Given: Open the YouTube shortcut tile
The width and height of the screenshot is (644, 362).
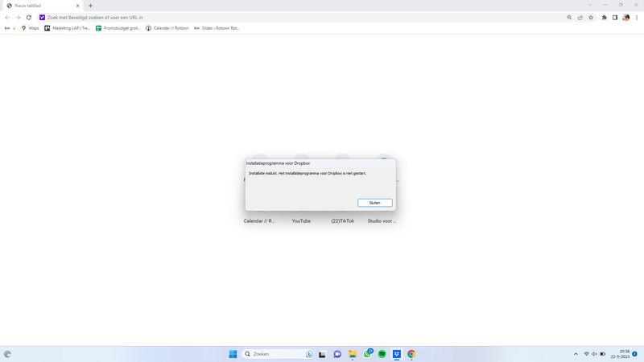Looking at the screenshot, I should 301,220.
